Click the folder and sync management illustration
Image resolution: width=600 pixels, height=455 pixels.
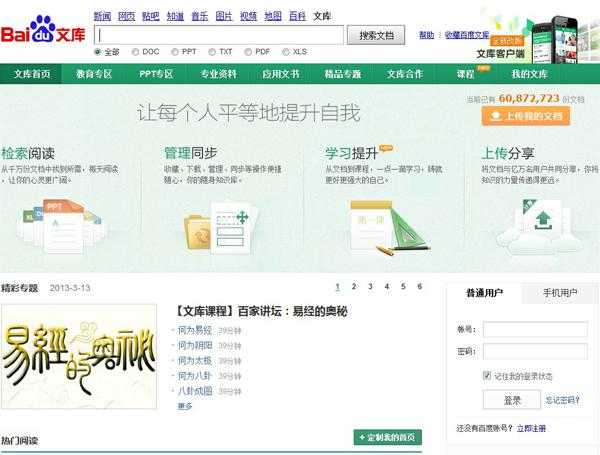(x=222, y=228)
